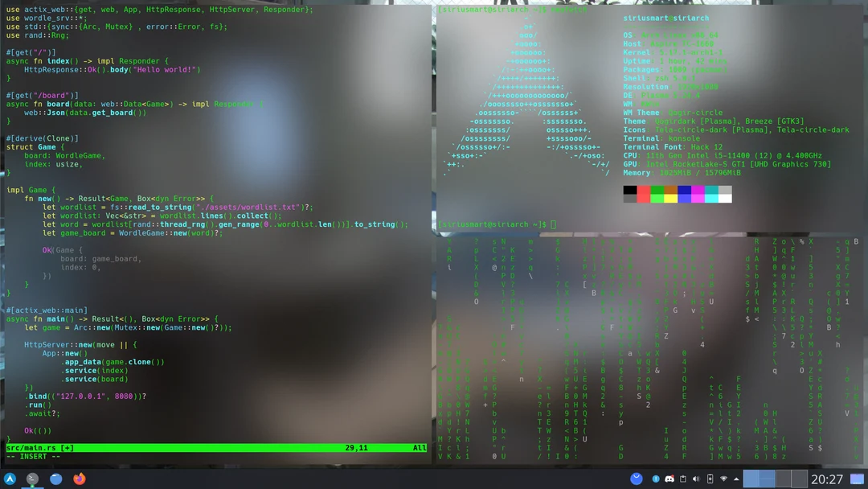The height and width of the screenshot is (489, 868).
Task: Open the KDE application launcher
Action: (10, 479)
